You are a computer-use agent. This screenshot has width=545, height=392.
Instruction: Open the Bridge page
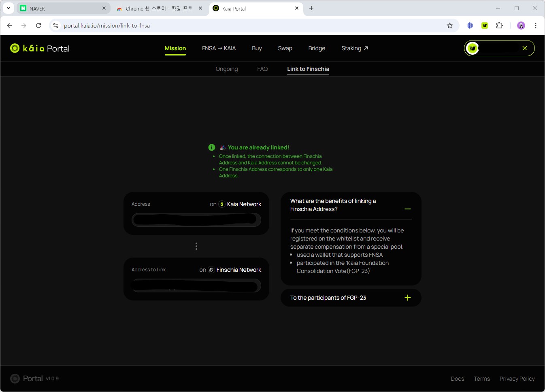coord(317,48)
